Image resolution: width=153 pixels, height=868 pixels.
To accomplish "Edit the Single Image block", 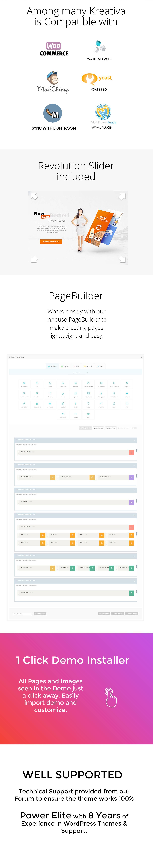I will [131, 477].
